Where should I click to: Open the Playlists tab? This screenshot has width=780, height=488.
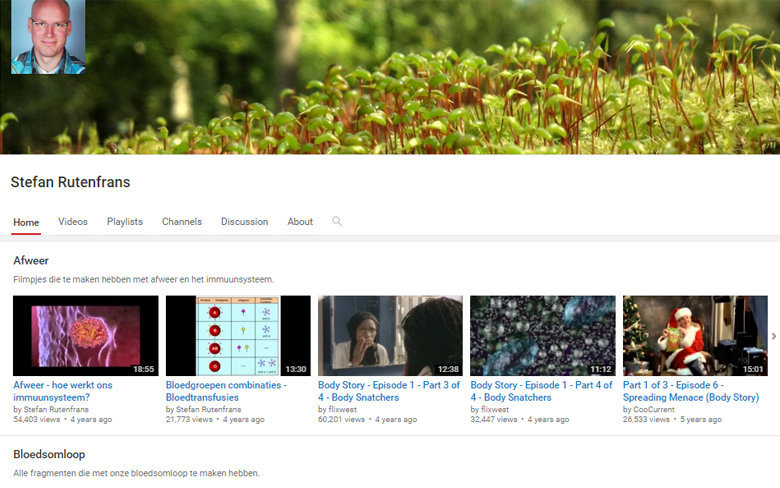[x=125, y=222]
